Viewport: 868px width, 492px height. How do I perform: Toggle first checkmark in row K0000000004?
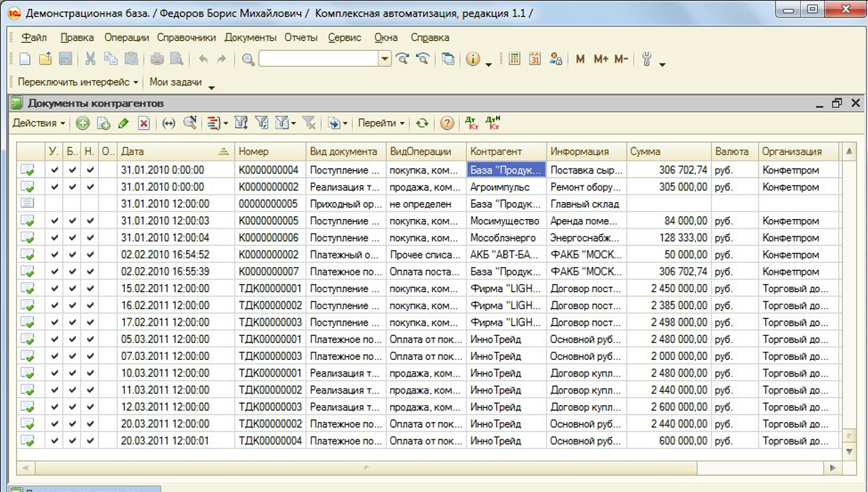pos(54,170)
